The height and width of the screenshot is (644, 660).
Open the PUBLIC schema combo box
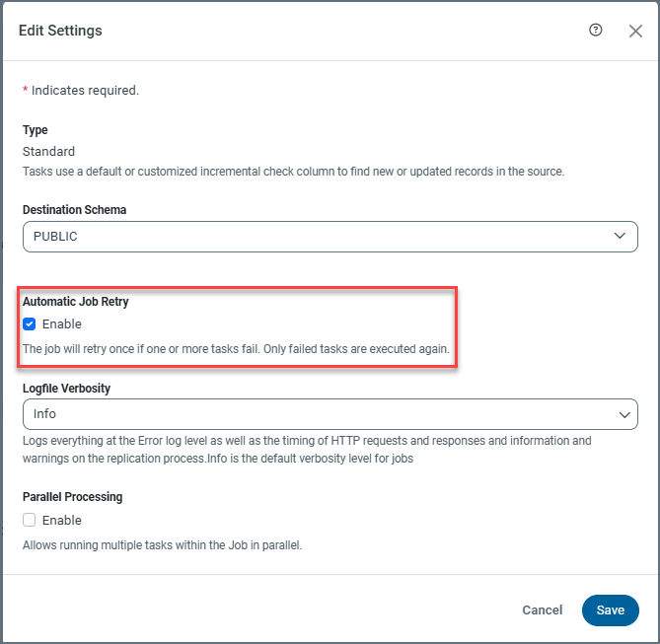(x=316, y=236)
